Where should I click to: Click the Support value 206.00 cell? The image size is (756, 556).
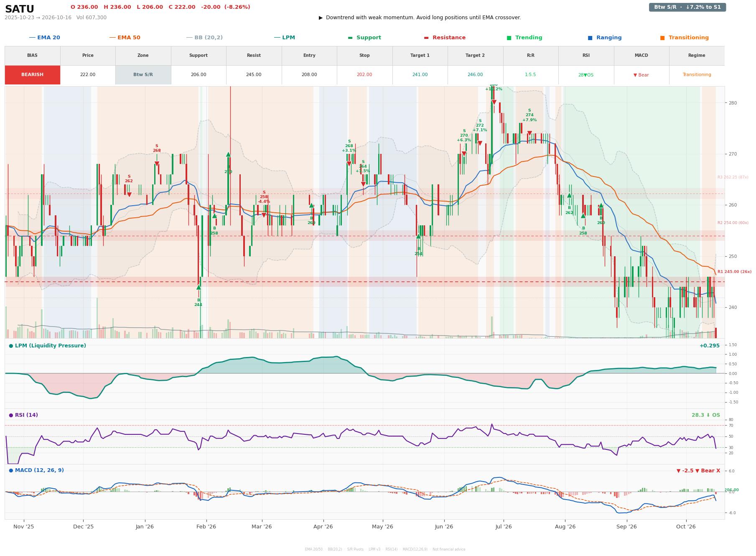point(199,75)
